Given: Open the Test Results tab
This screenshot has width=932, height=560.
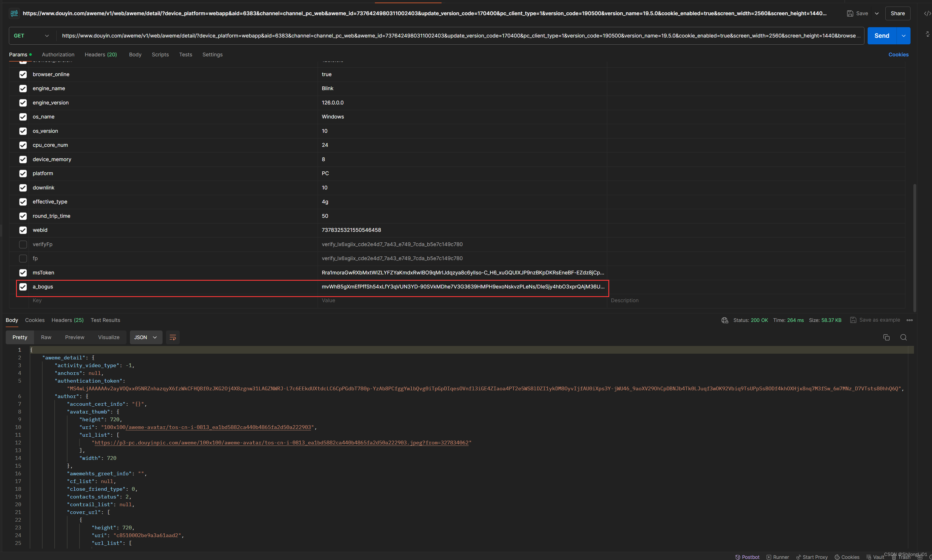Looking at the screenshot, I should pos(105,320).
